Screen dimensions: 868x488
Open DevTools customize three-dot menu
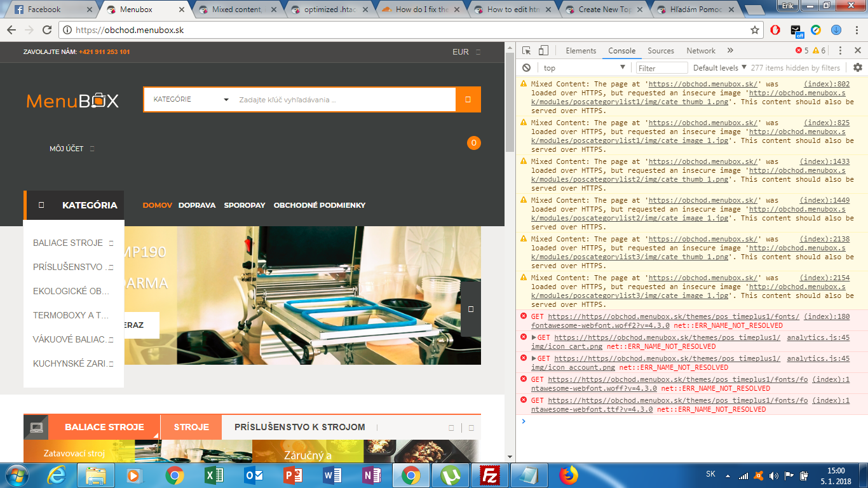point(840,51)
